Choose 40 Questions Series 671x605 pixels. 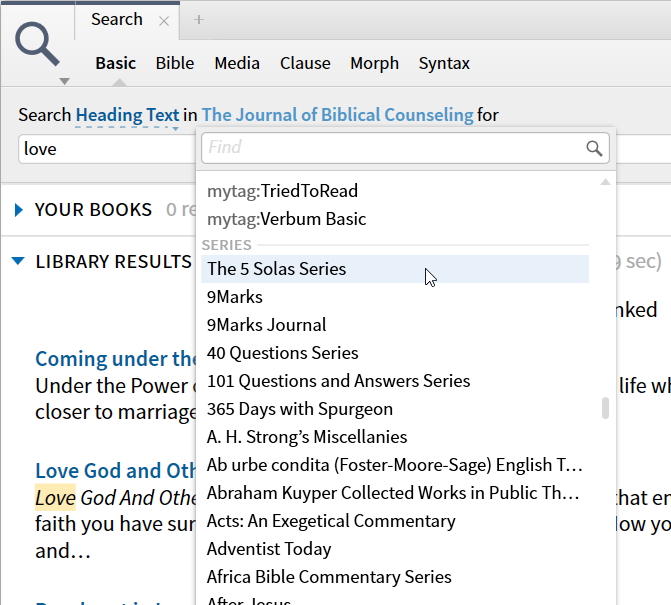pyautogui.click(x=395, y=353)
